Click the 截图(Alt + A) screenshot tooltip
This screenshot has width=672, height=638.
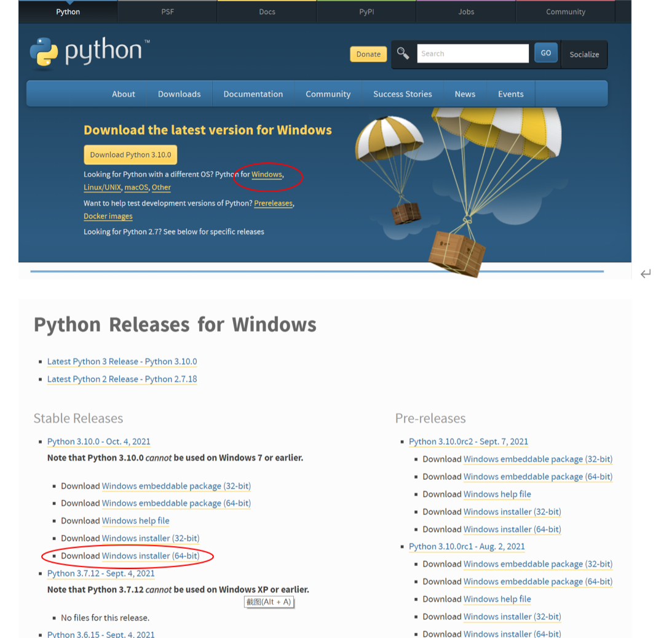point(269,602)
